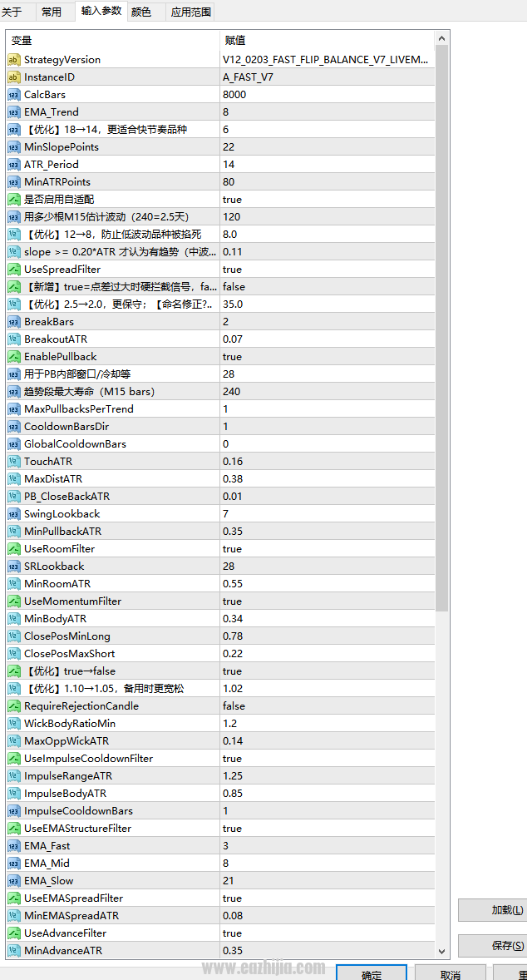Click the integer icon beside EMA_Trend
The image size is (527, 980).
pos(14,112)
